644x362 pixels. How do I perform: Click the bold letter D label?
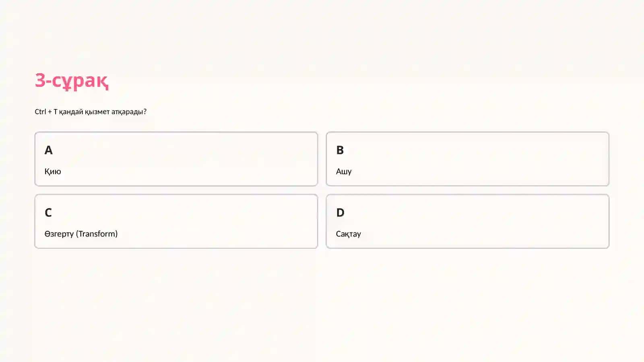point(341,212)
